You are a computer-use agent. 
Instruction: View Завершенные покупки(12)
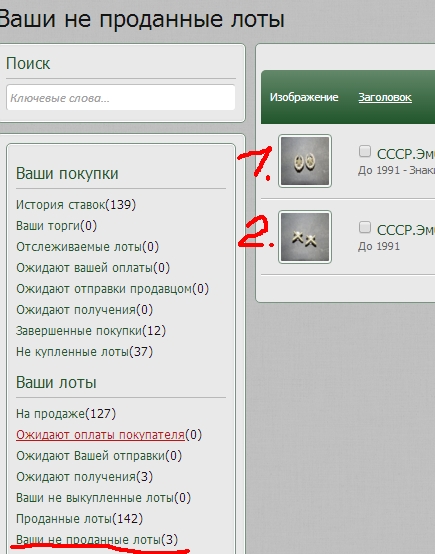click(91, 331)
